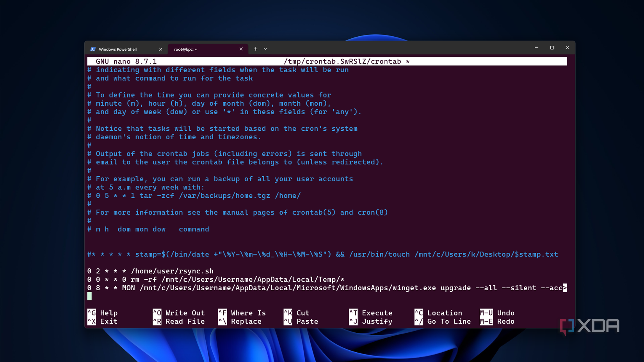Viewport: 644px width, 362px height.
Task: Expand the new tab profile dropdown
Action: point(265,49)
